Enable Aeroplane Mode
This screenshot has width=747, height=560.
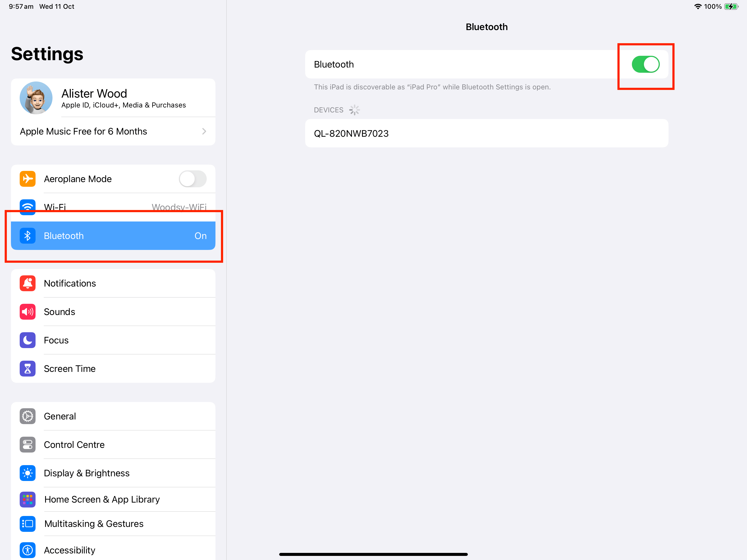click(192, 179)
